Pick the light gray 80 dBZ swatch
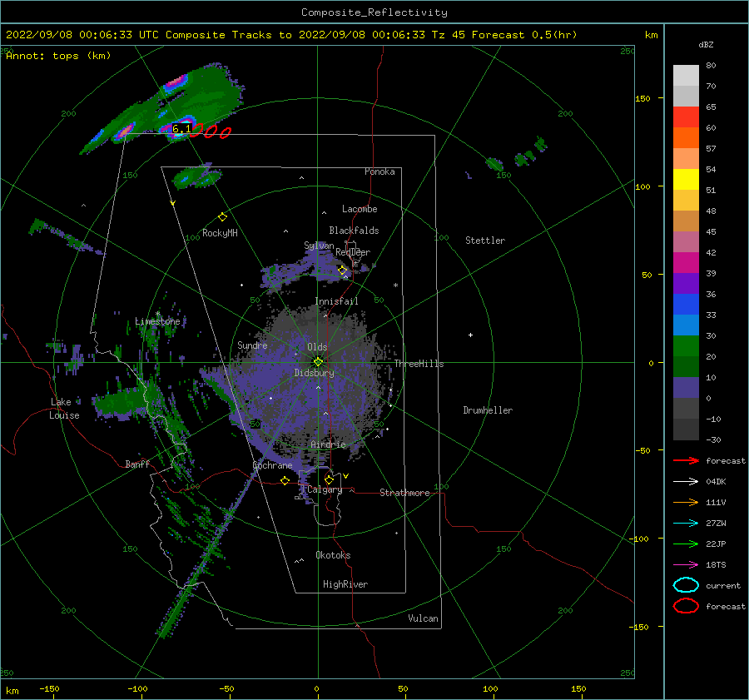This screenshot has height=700, width=749. [686, 76]
